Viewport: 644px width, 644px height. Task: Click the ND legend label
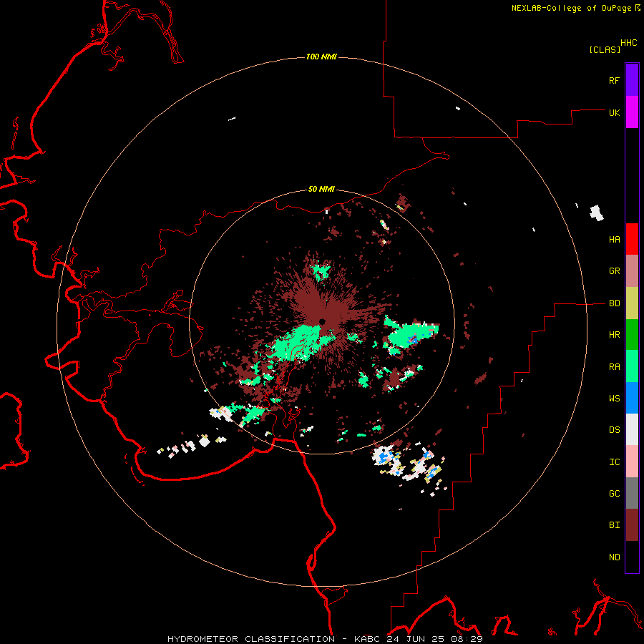pos(614,557)
